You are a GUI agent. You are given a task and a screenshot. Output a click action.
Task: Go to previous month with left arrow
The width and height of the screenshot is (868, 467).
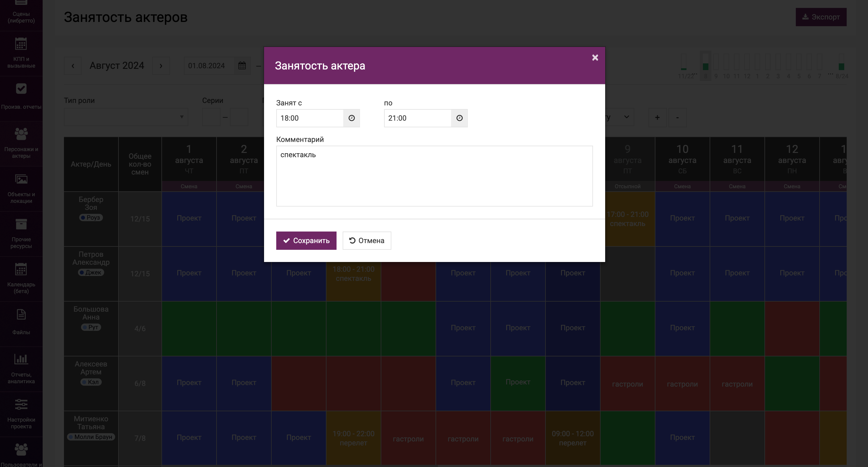[73, 66]
